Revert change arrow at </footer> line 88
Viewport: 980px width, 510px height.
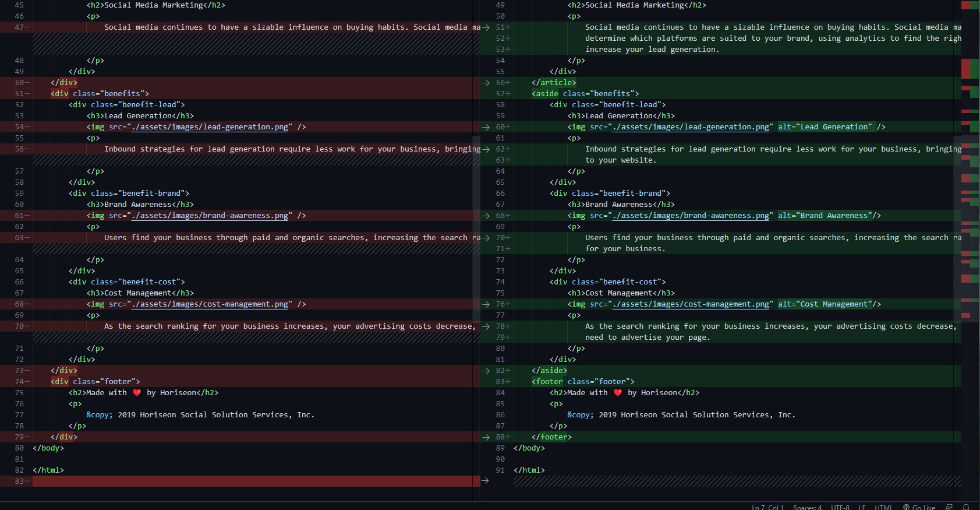click(x=486, y=437)
